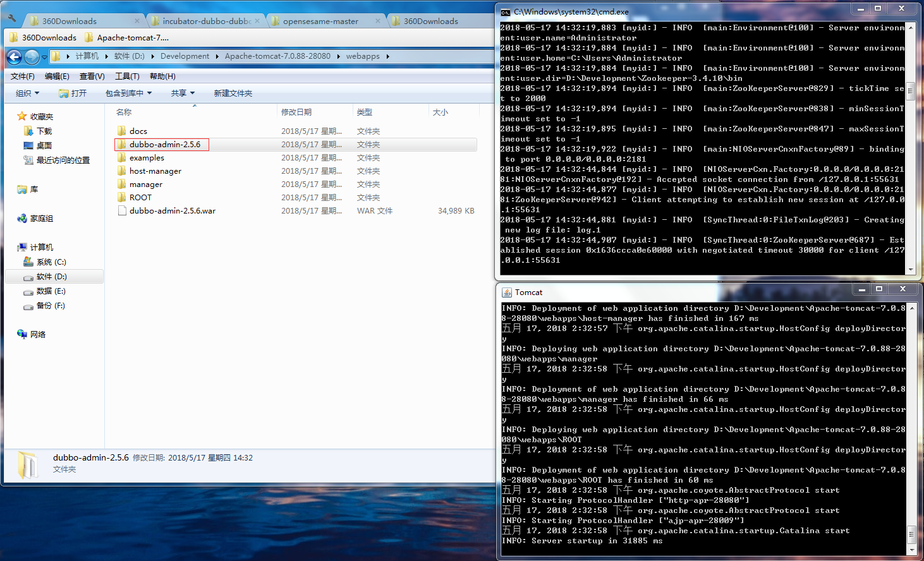The height and width of the screenshot is (561, 924).
Task: Click Development in the address breadcrumb
Action: (185, 56)
